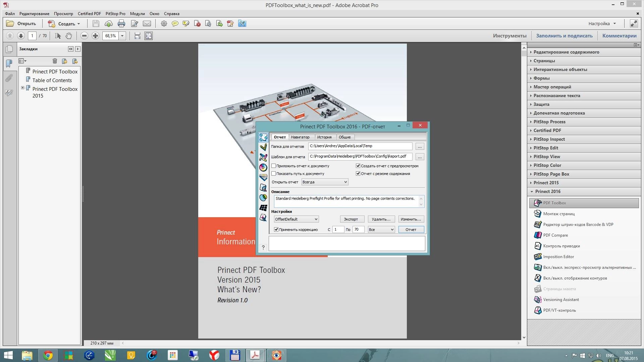Click Windows Start button
The height and width of the screenshot is (362, 644).
[x=8, y=355]
